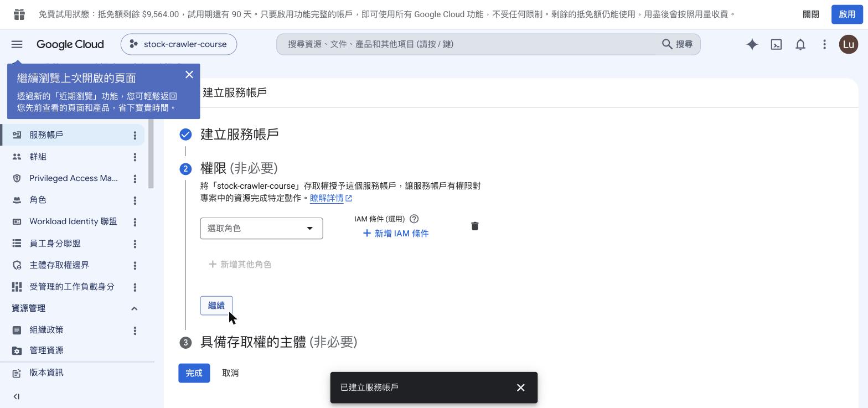
Task: Click the 繼續 button
Action: pyautogui.click(x=216, y=306)
